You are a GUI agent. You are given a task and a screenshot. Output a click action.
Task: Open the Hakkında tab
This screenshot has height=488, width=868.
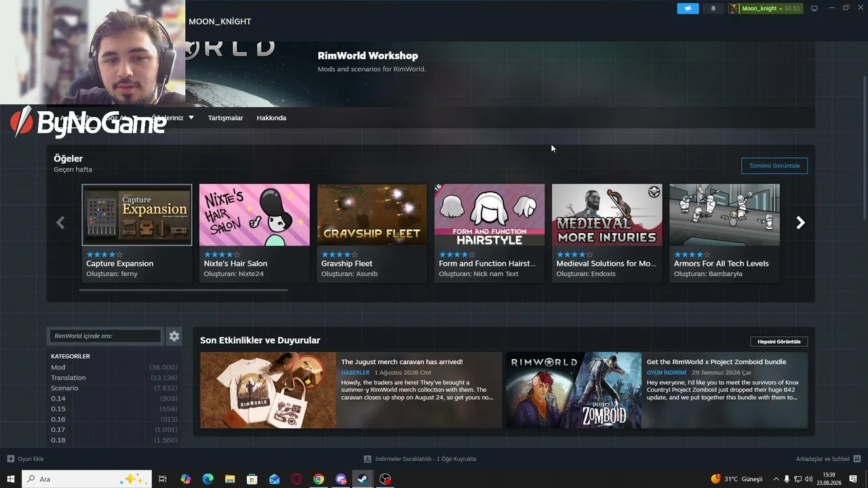pos(271,118)
